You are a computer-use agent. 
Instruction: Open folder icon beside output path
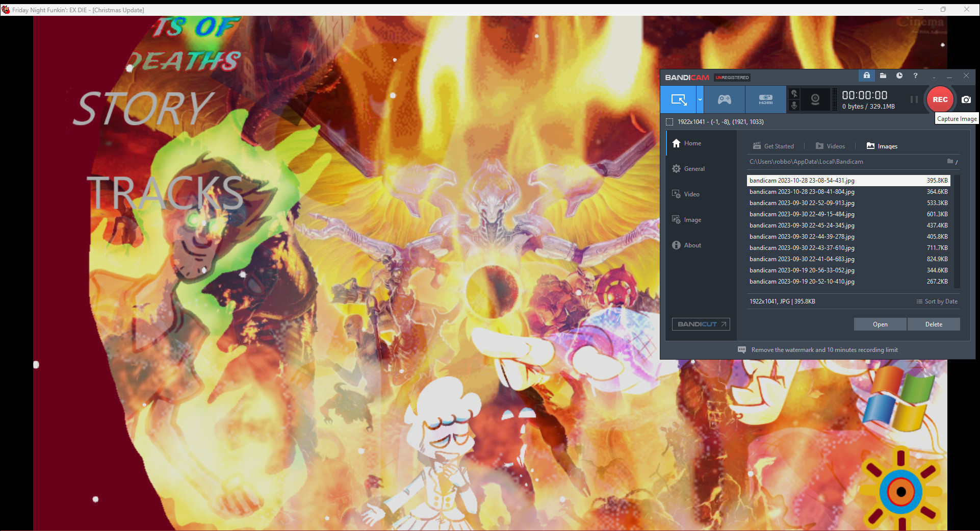[x=950, y=161]
